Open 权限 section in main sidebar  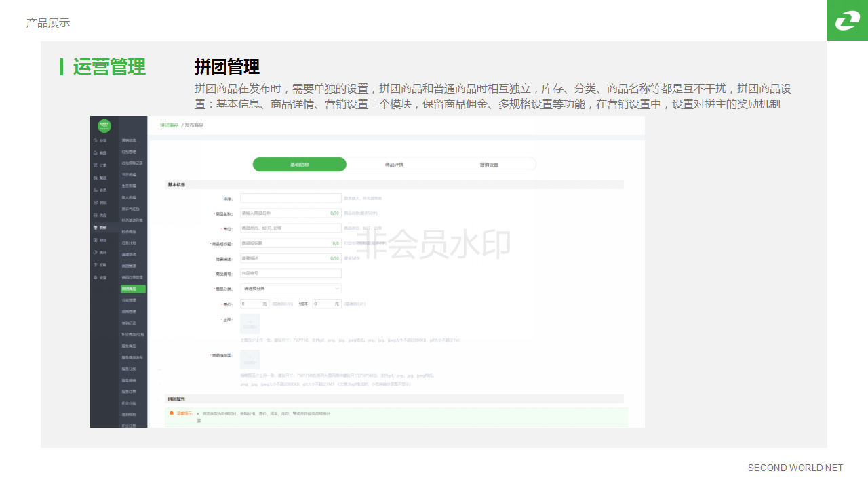100,265
